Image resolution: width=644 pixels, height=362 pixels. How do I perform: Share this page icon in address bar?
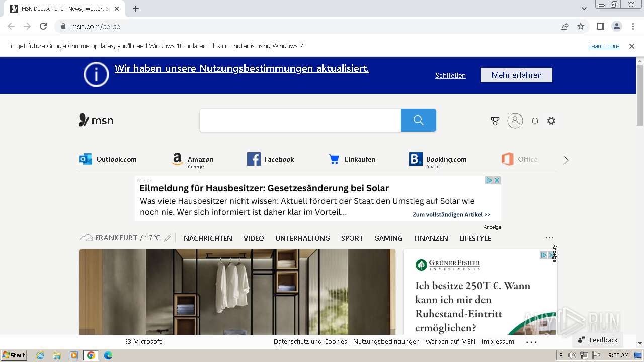[x=565, y=26]
